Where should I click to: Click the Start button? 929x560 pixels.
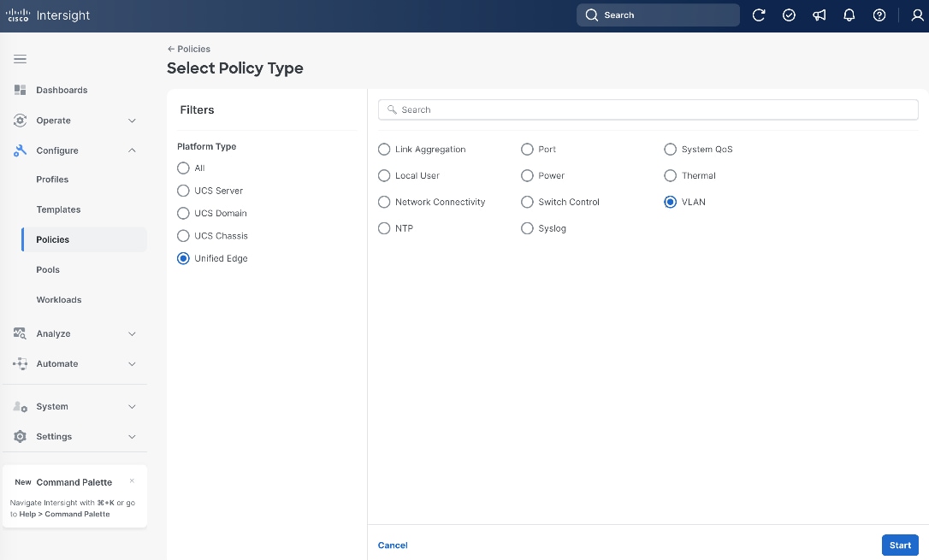[900, 545]
